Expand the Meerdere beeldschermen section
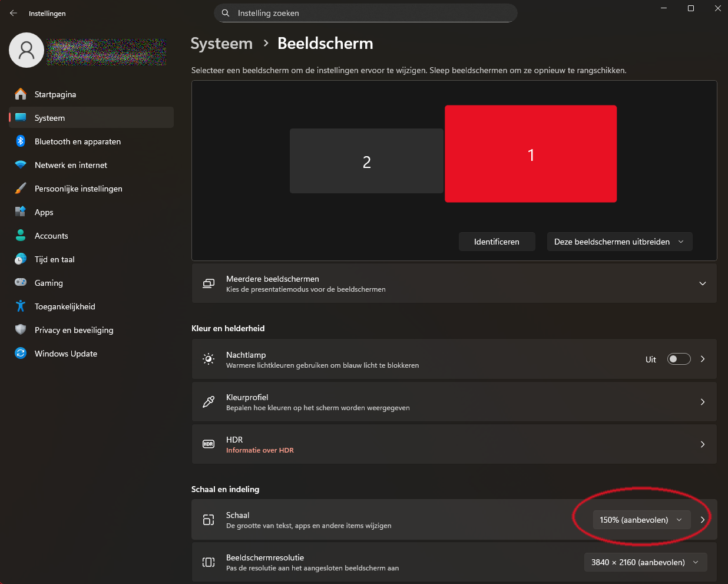Image resolution: width=728 pixels, height=584 pixels. [x=702, y=283]
